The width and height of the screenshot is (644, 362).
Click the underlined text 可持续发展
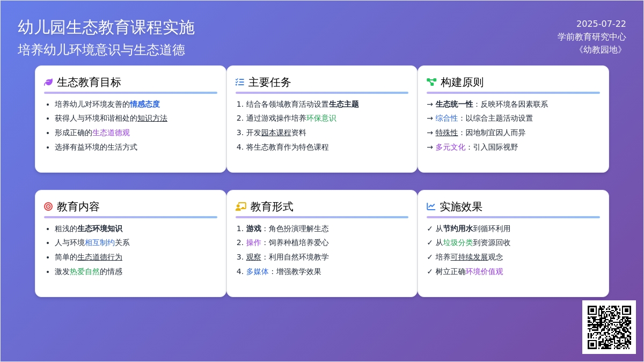470,257
